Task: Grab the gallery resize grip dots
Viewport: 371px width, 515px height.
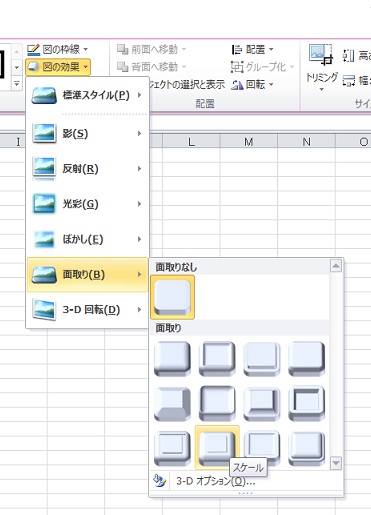Action: (x=246, y=493)
